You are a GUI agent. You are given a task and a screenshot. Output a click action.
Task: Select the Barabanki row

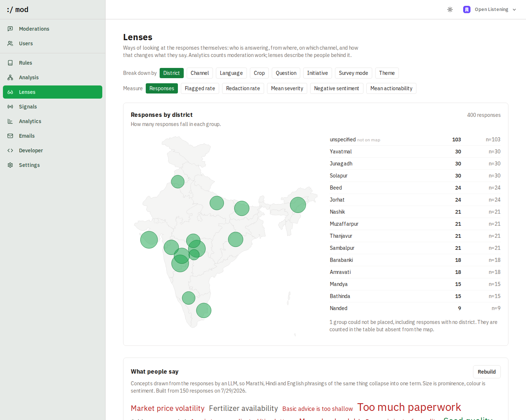(415, 260)
